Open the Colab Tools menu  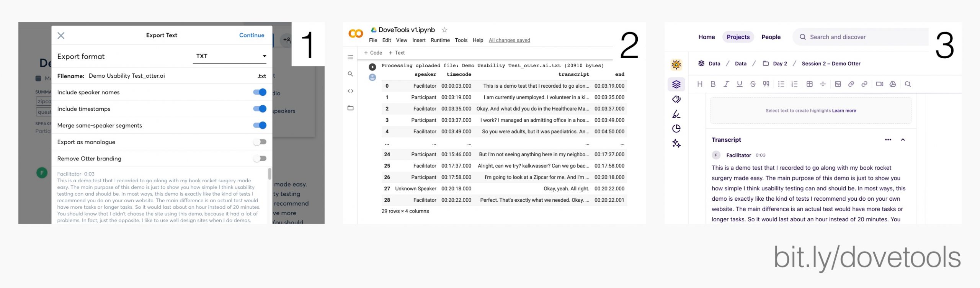[461, 40]
